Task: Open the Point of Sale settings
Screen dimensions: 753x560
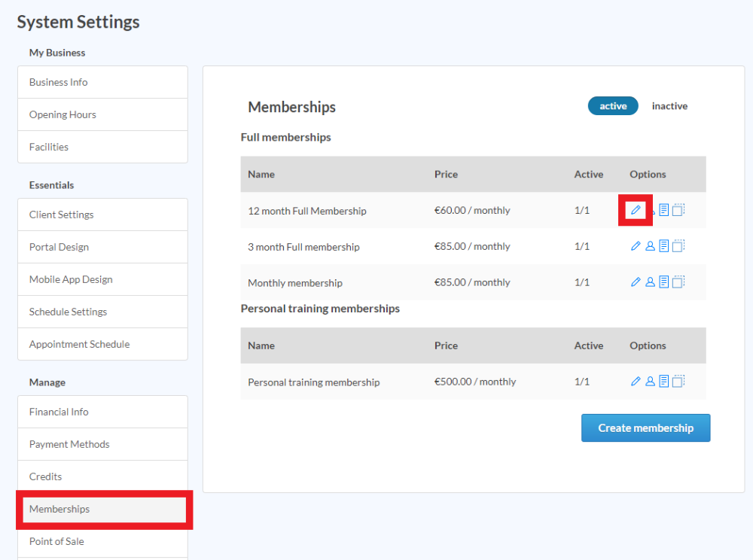Action: pos(102,541)
